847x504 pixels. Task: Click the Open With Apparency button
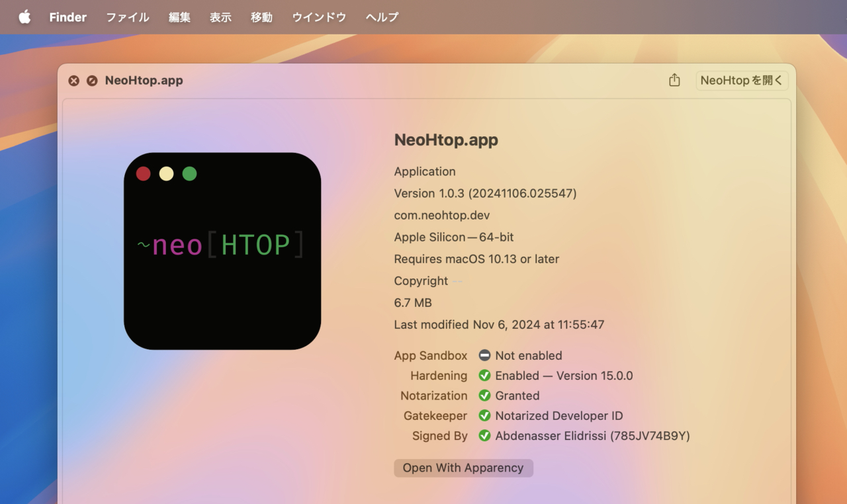(463, 468)
